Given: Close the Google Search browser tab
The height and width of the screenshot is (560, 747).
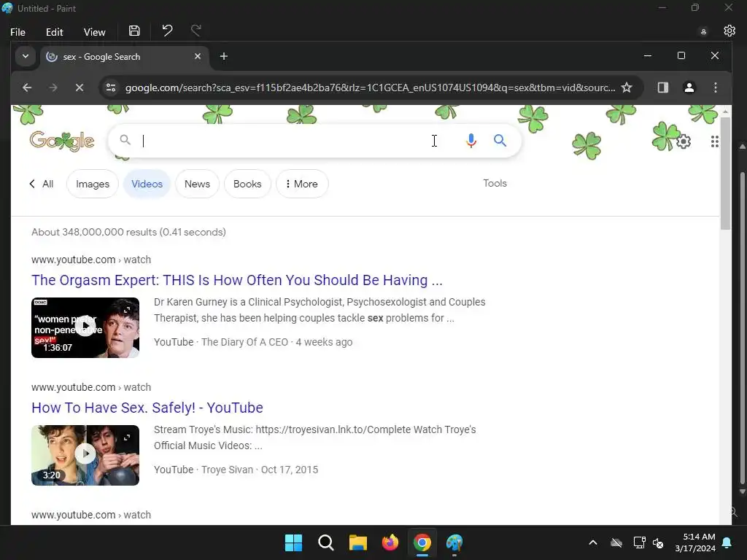Looking at the screenshot, I should (x=197, y=56).
